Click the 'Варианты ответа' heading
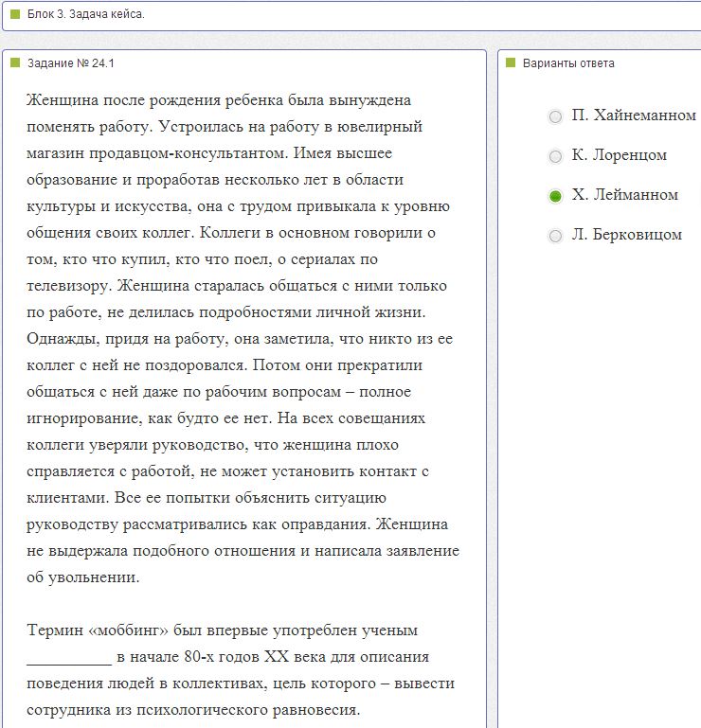This screenshot has height=728, width=701. coord(568,63)
